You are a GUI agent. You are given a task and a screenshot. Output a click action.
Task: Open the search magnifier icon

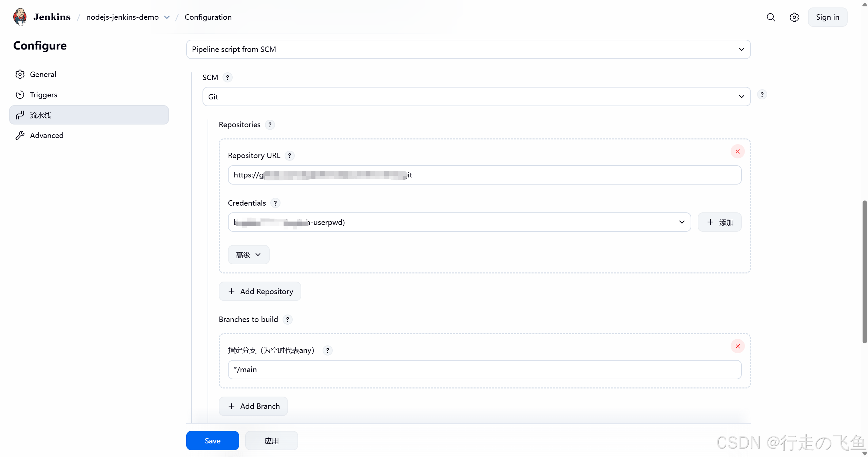coord(771,17)
